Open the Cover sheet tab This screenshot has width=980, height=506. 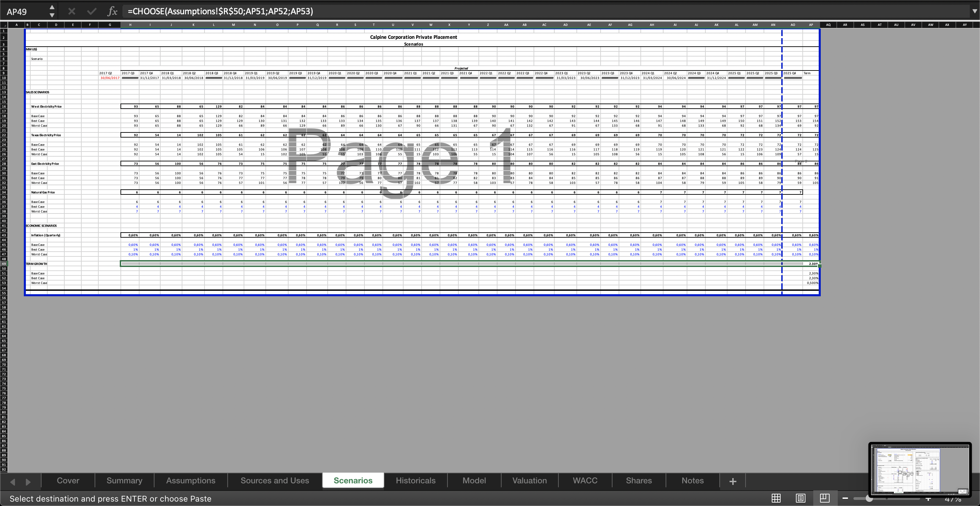coord(68,480)
